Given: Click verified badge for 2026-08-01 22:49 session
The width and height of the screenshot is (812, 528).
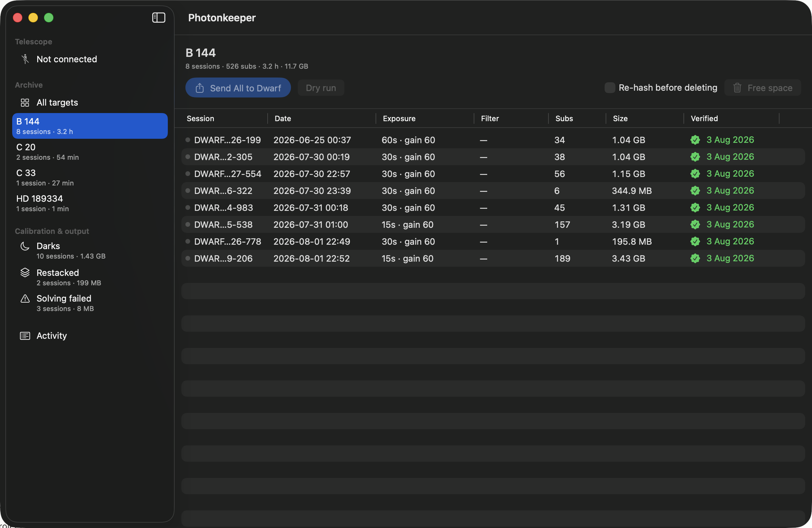Looking at the screenshot, I should [x=695, y=242].
